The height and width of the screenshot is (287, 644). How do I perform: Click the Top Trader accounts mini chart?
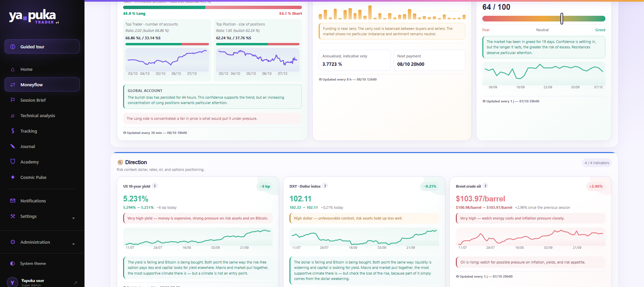pyautogui.click(x=167, y=60)
